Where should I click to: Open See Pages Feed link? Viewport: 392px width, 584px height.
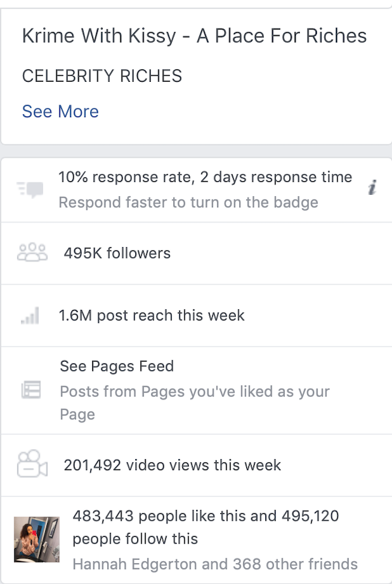[x=117, y=366]
